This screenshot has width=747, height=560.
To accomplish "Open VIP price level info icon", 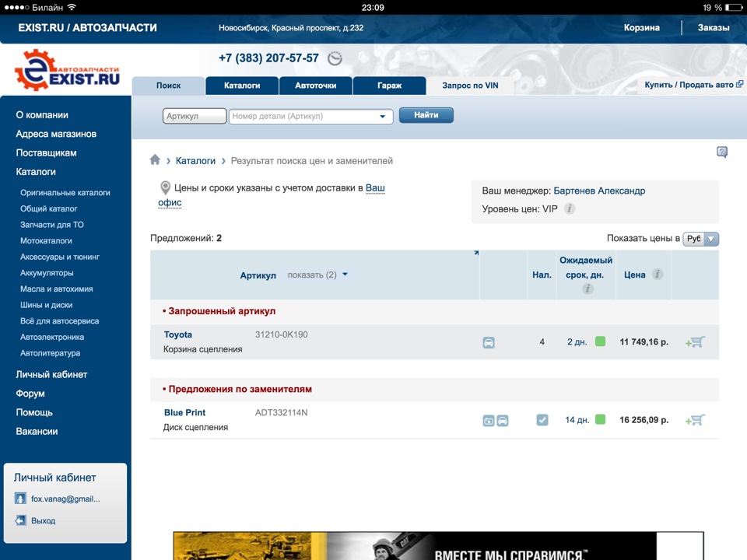I will click(570, 208).
